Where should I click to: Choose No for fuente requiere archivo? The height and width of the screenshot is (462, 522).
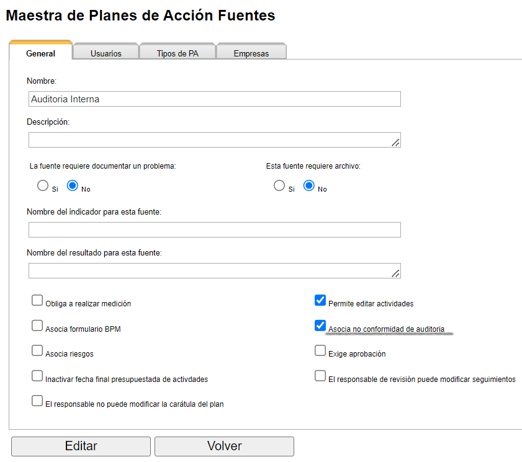[309, 185]
